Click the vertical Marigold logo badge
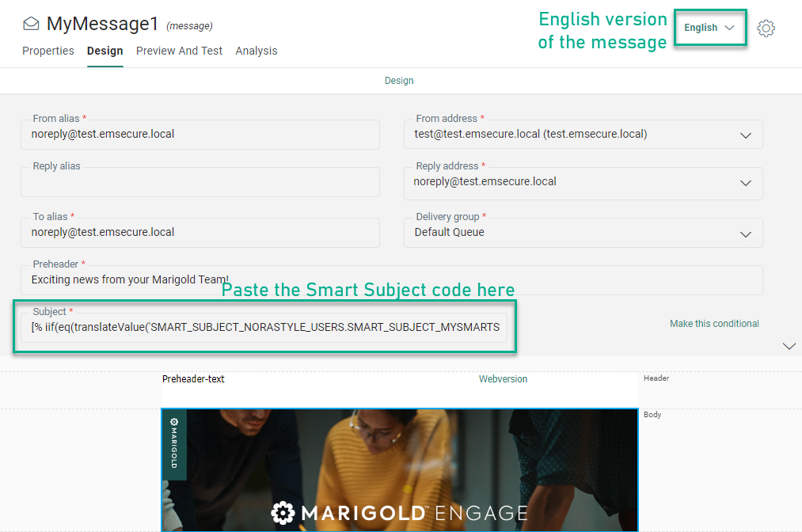Screen dimensions: 802x532 [174, 443]
